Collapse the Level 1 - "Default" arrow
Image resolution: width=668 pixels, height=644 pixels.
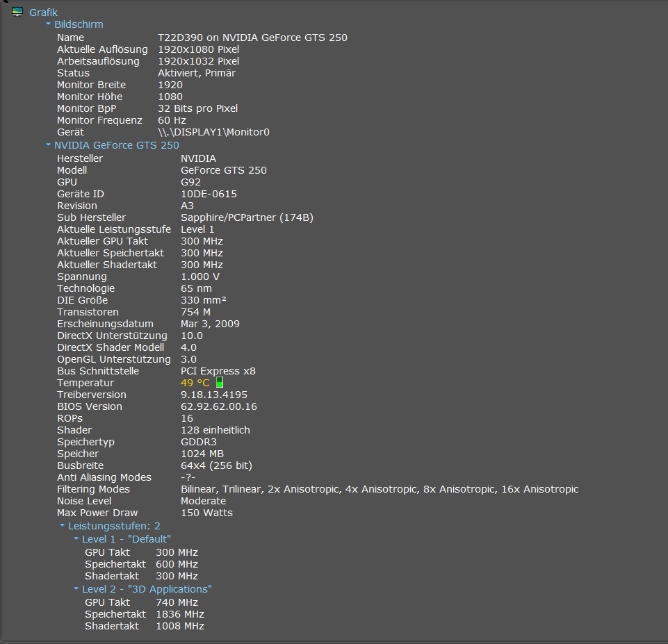[76, 539]
